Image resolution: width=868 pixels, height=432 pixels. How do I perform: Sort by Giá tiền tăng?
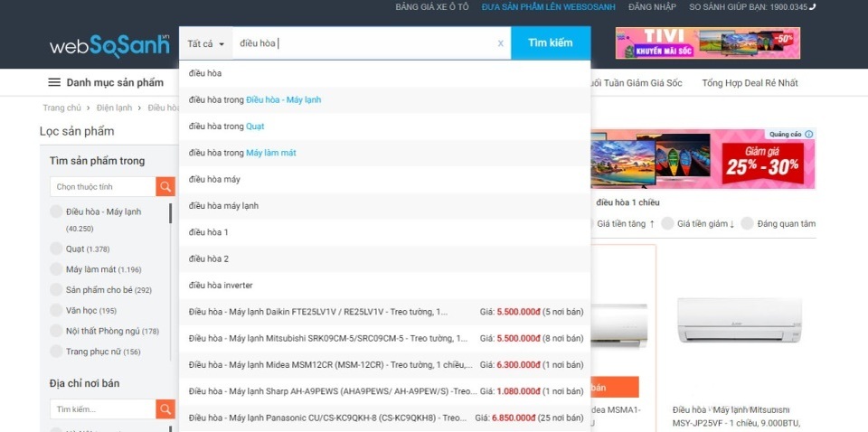tap(626, 223)
